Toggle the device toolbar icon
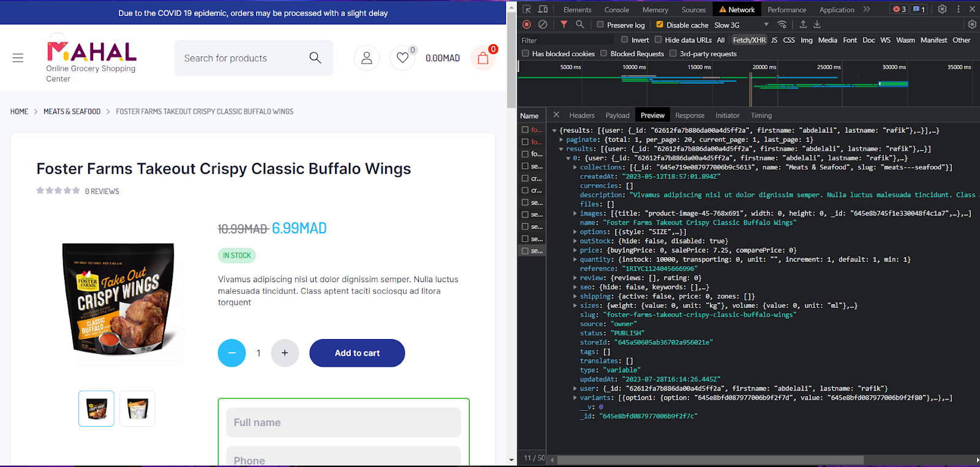 543,9
